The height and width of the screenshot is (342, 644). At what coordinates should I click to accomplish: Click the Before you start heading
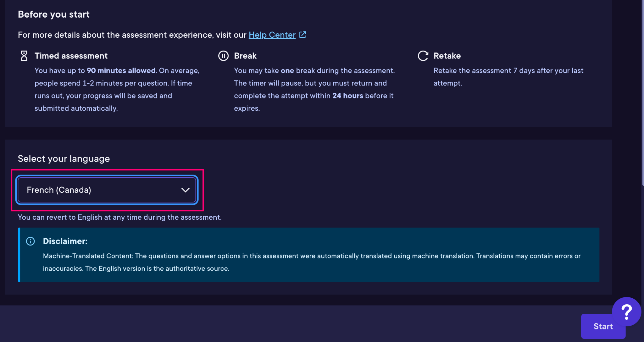(54, 14)
